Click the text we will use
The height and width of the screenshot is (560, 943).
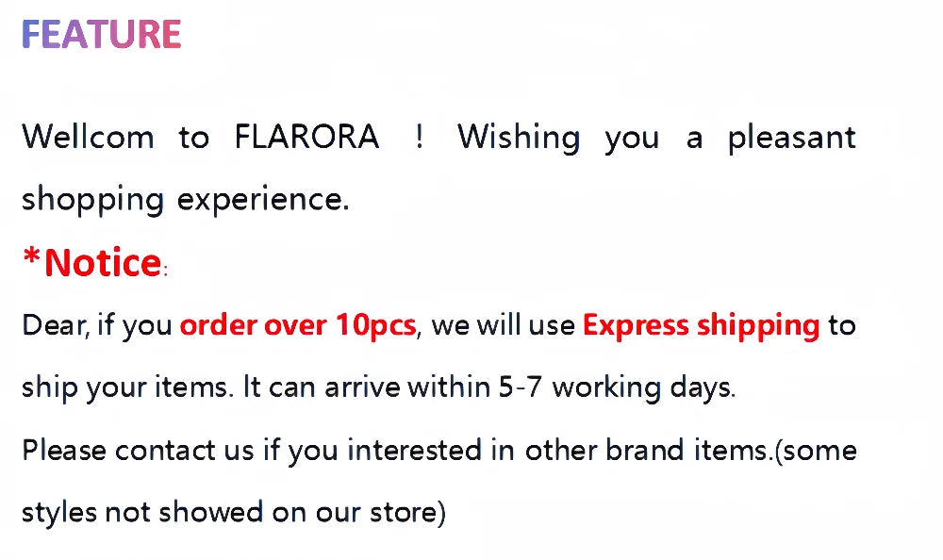[503, 325]
